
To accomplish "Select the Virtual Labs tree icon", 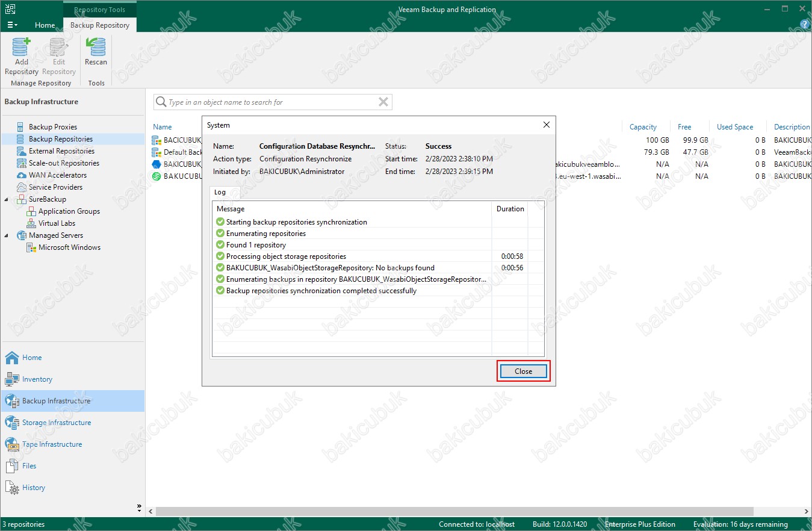I will (x=31, y=223).
